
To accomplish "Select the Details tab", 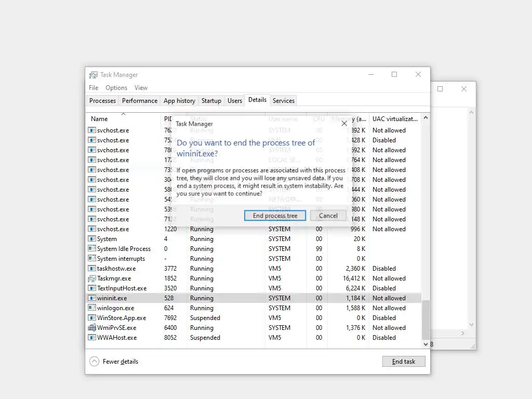I will point(257,100).
